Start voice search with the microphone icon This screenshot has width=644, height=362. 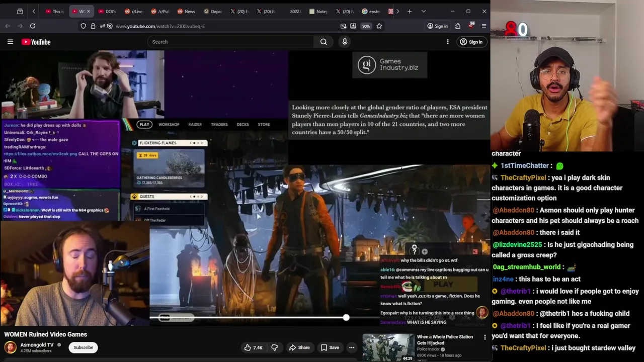click(345, 42)
